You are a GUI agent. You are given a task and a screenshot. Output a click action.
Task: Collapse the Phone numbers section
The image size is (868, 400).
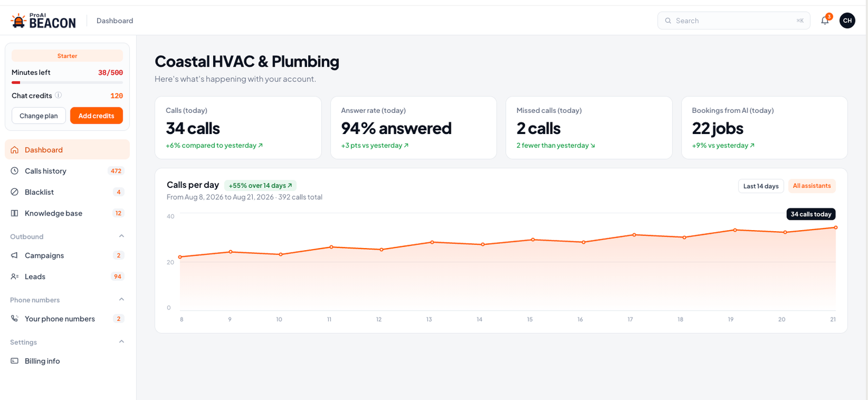pos(122,300)
